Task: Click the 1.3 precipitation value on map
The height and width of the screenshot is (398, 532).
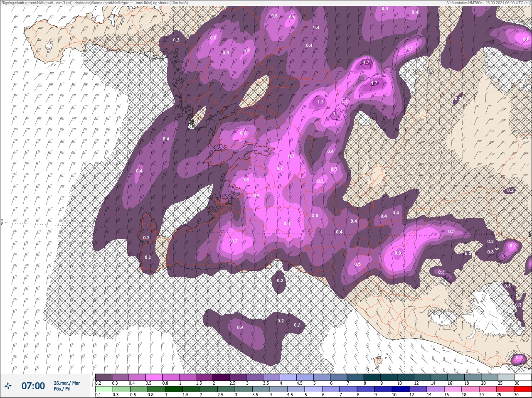Action: [320, 102]
